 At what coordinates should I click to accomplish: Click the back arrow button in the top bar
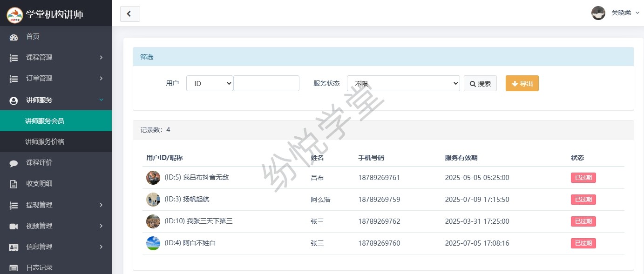coord(130,14)
